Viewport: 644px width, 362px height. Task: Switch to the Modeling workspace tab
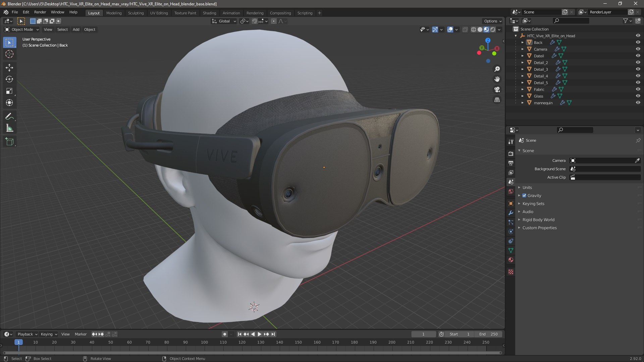pyautogui.click(x=114, y=13)
